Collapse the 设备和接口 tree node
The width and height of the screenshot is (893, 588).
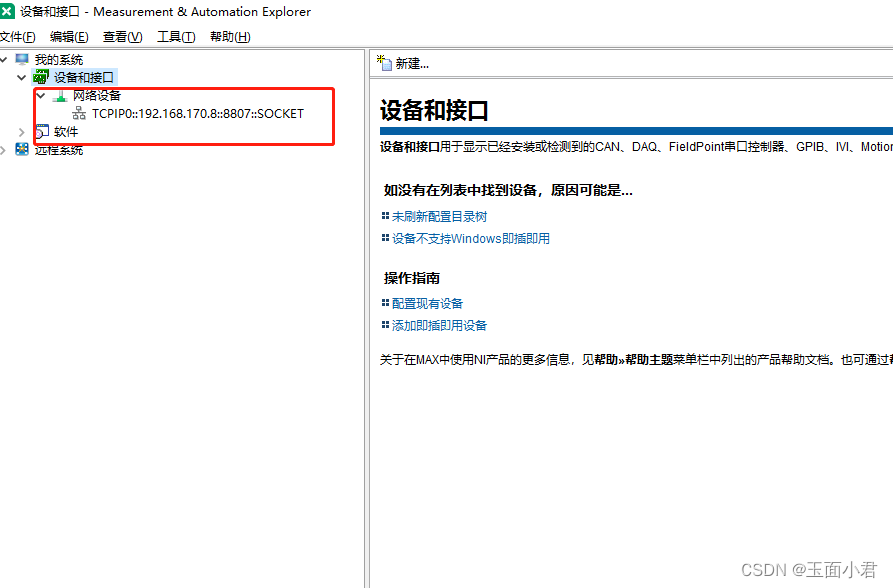(x=22, y=78)
